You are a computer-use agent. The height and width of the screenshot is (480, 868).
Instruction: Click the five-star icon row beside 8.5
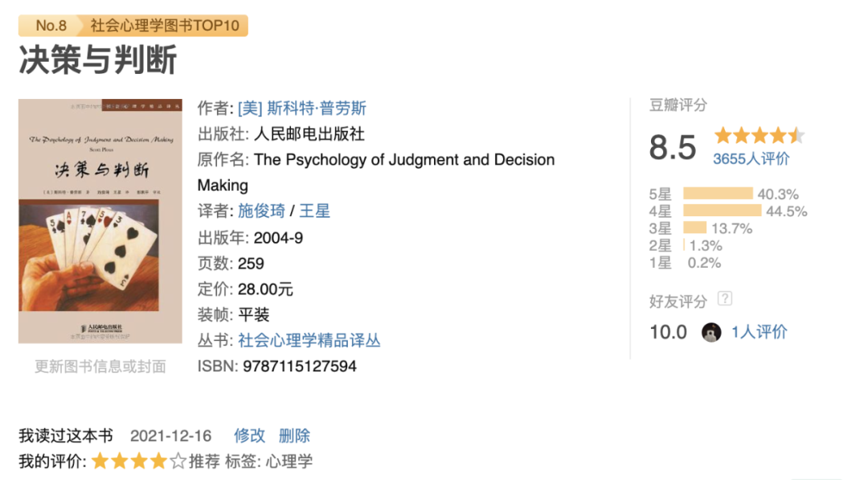759,135
